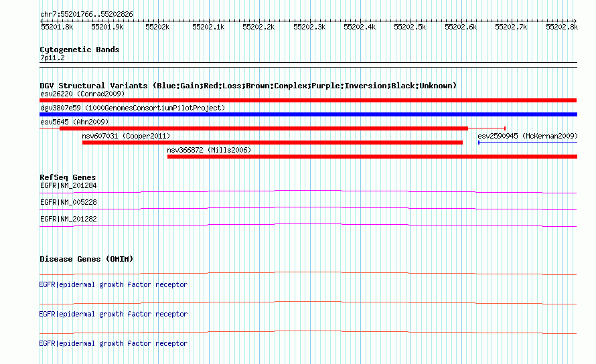The image size is (596, 364).
Task: Click the 55202.2k ruler label
Action: [258, 27]
